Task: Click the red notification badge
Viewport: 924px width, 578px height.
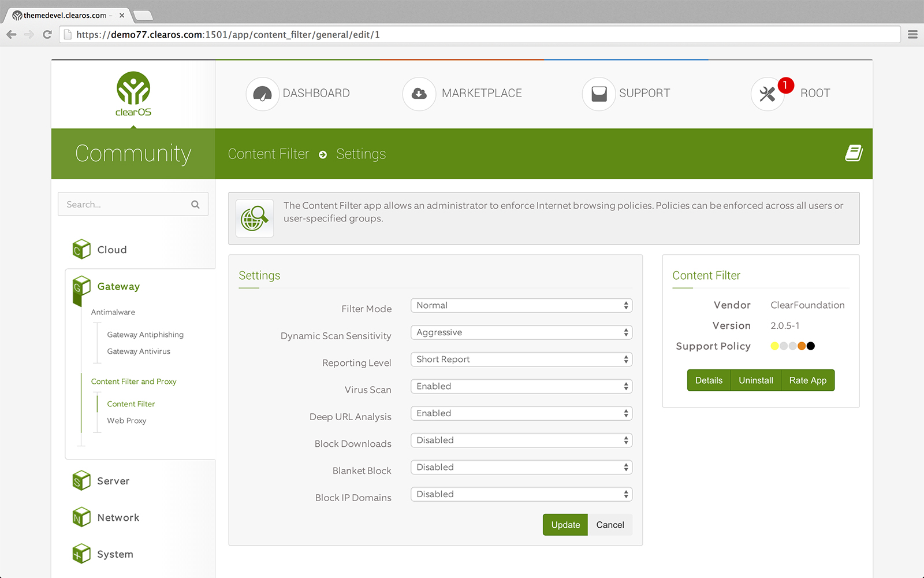Action: tap(785, 86)
